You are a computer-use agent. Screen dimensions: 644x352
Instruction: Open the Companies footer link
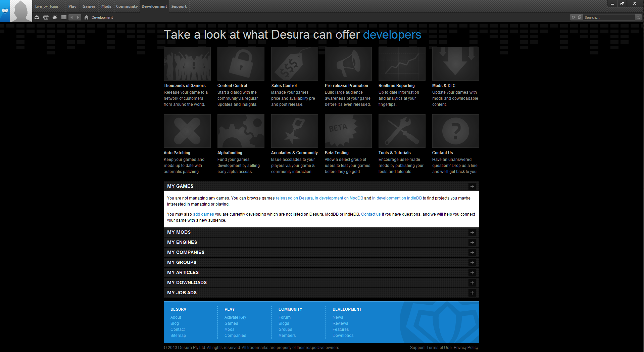(235, 336)
